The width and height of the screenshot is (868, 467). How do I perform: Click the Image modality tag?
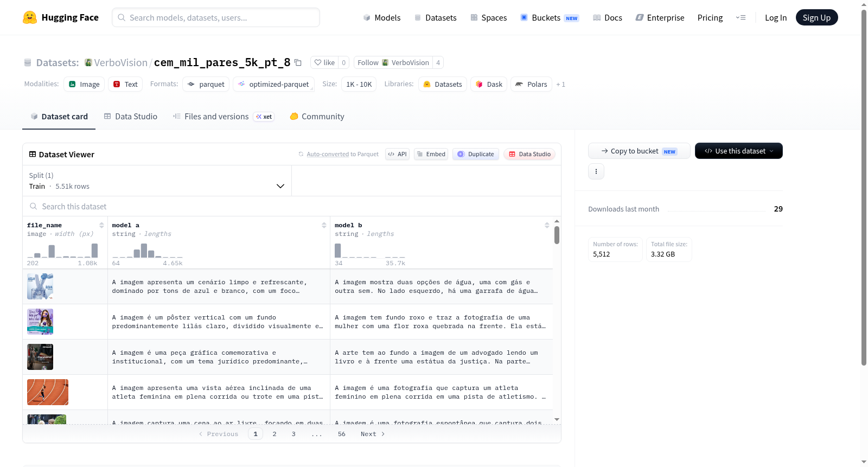[x=84, y=84]
